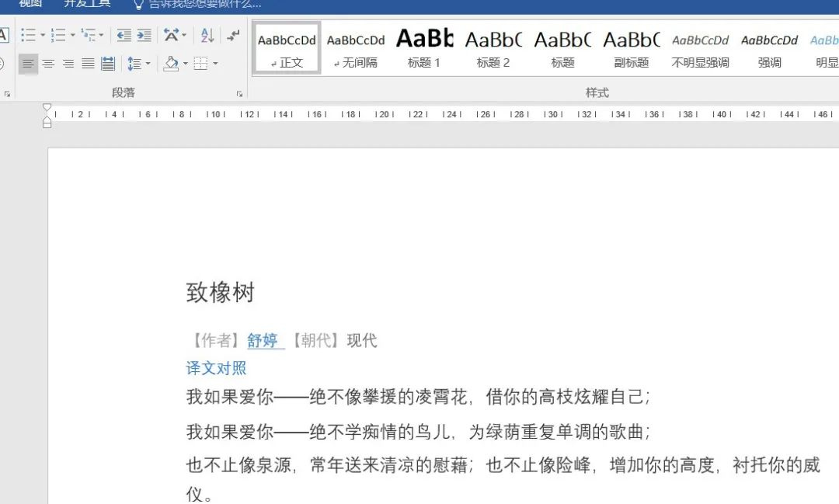Viewport: 839px width, 504px height.
Task: Click the 样式 group label
Action: (x=597, y=92)
